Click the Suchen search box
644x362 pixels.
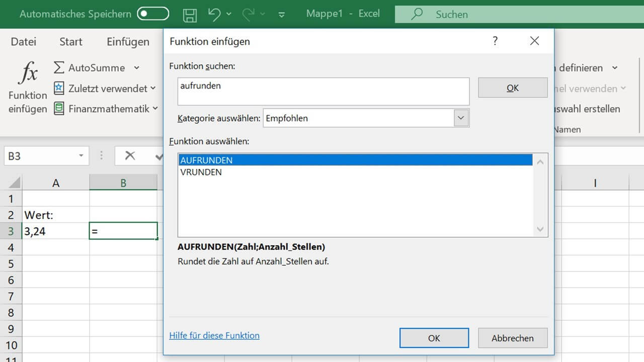coord(519,14)
